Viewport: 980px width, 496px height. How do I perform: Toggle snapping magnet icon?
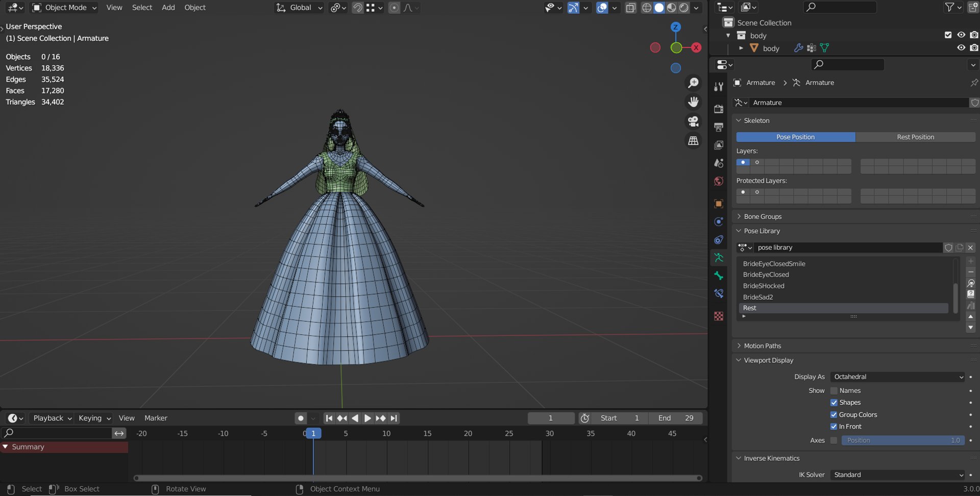358,8
